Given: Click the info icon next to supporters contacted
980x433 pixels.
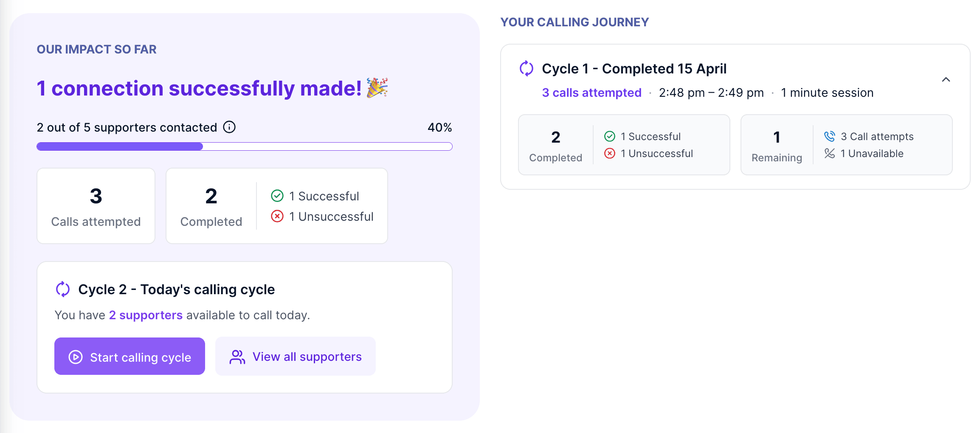Looking at the screenshot, I should click(228, 127).
